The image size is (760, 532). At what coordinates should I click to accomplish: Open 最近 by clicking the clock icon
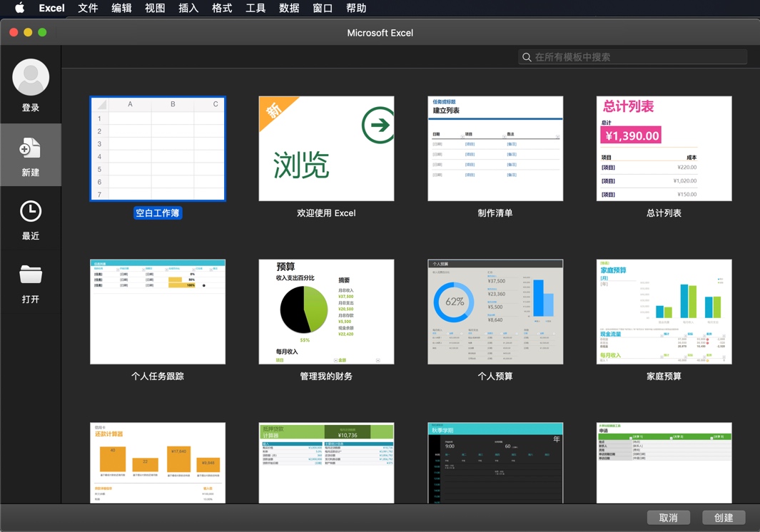coord(31,210)
